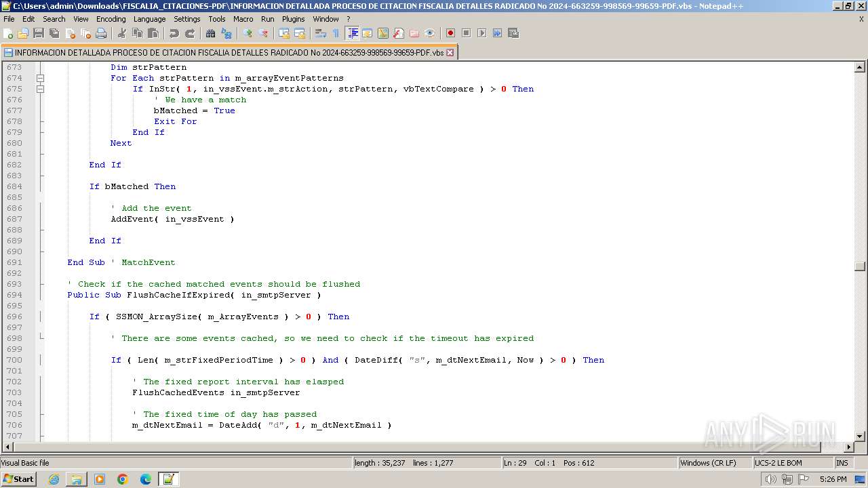Click the Close All documents toolbar icon
This screenshot has width=868, height=488.
coord(85,33)
